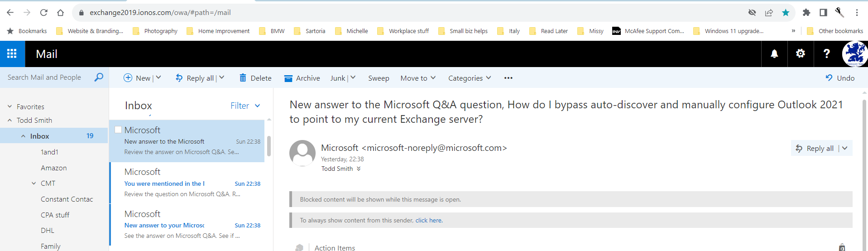This screenshot has height=251, width=868.
Task: Open the Family folder
Action: pos(50,246)
